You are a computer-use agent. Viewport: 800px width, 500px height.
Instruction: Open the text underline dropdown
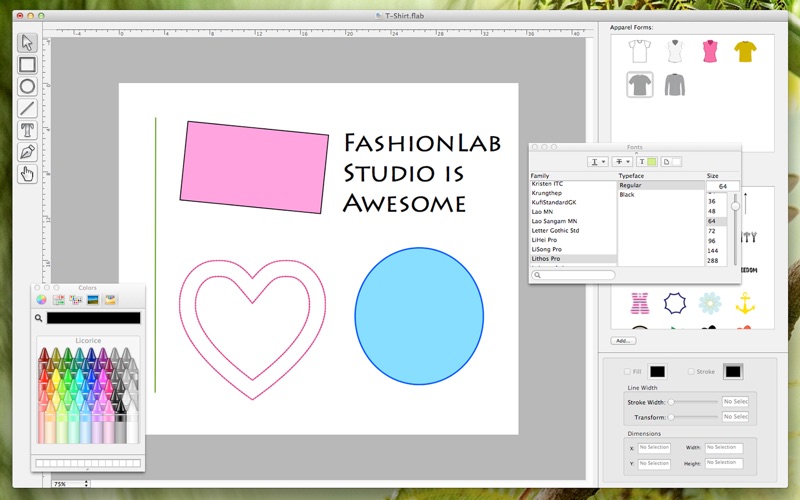(598, 161)
